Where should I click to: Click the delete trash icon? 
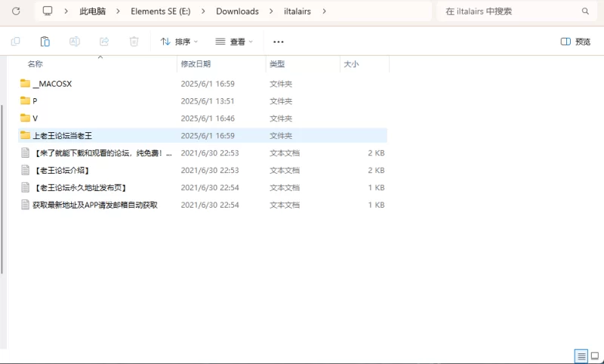coord(134,42)
